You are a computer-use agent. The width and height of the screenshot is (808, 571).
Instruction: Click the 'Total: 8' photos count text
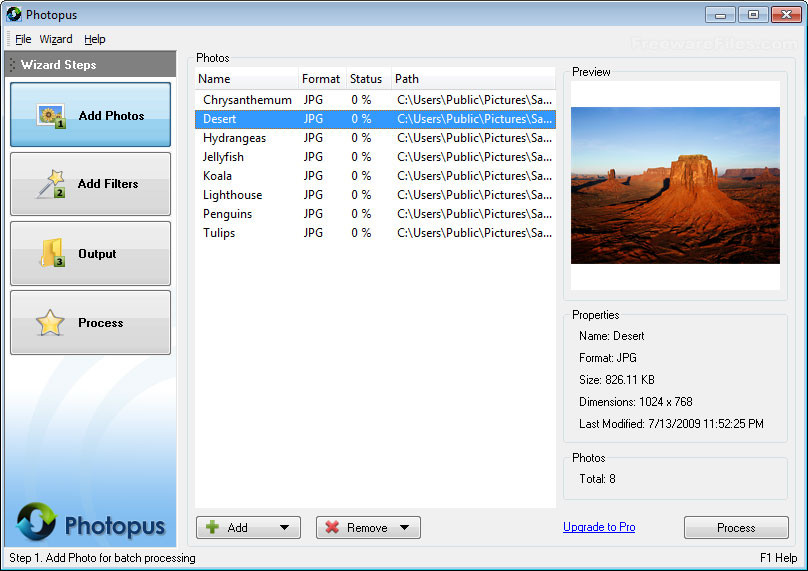coord(597,479)
